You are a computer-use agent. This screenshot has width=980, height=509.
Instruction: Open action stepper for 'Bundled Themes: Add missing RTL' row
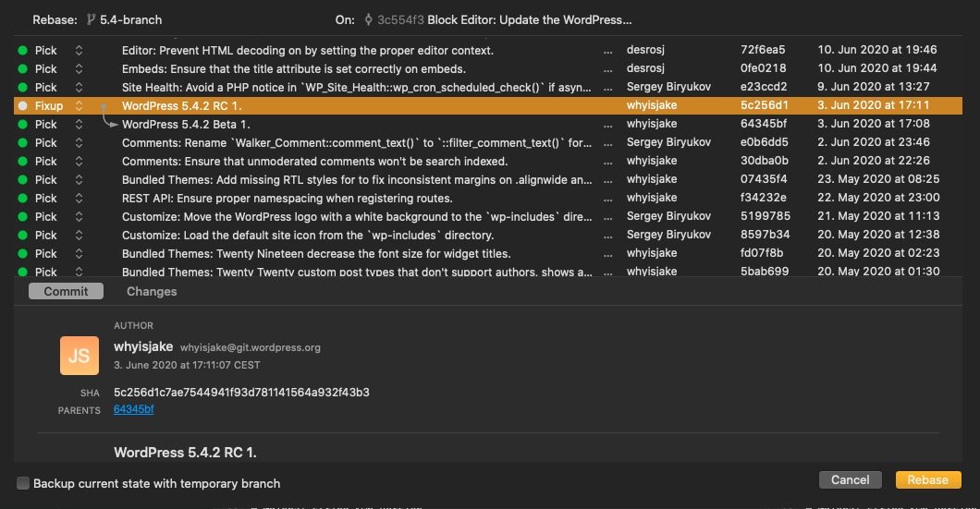tap(79, 180)
